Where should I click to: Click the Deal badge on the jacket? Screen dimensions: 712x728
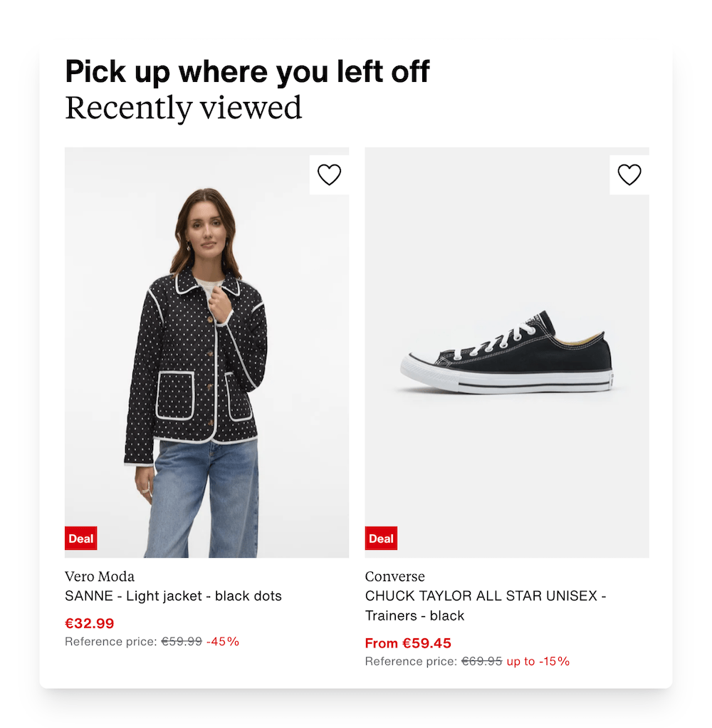coord(81,539)
